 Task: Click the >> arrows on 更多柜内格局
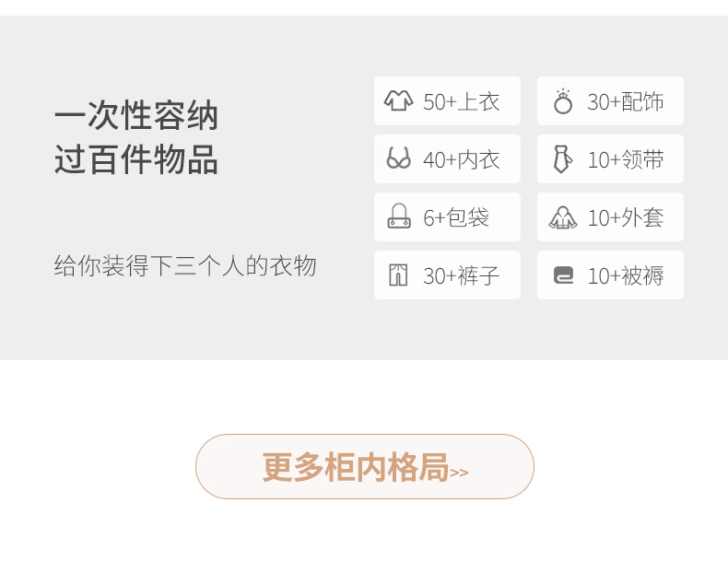(459, 473)
